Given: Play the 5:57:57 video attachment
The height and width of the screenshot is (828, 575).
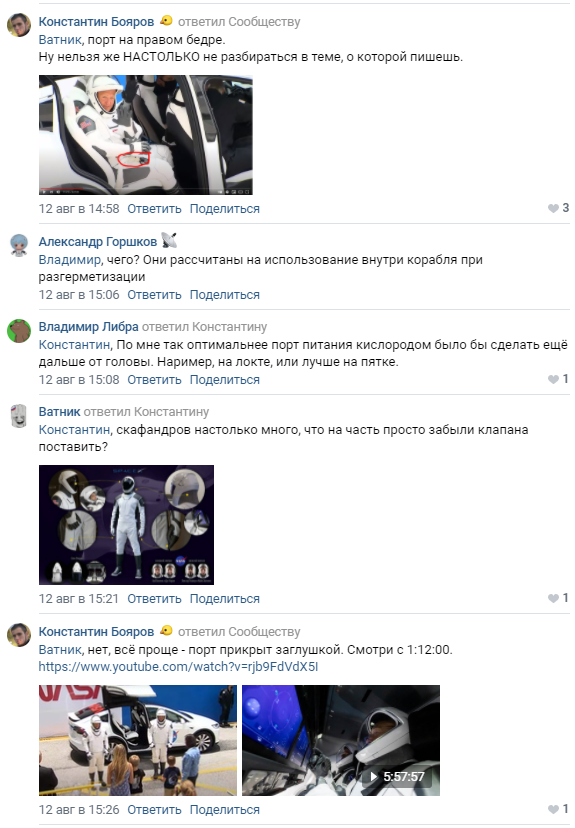Looking at the screenshot, I should click(341, 740).
